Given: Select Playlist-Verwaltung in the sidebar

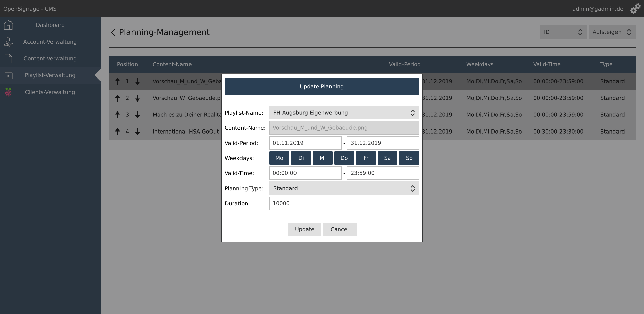Looking at the screenshot, I should [x=50, y=75].
